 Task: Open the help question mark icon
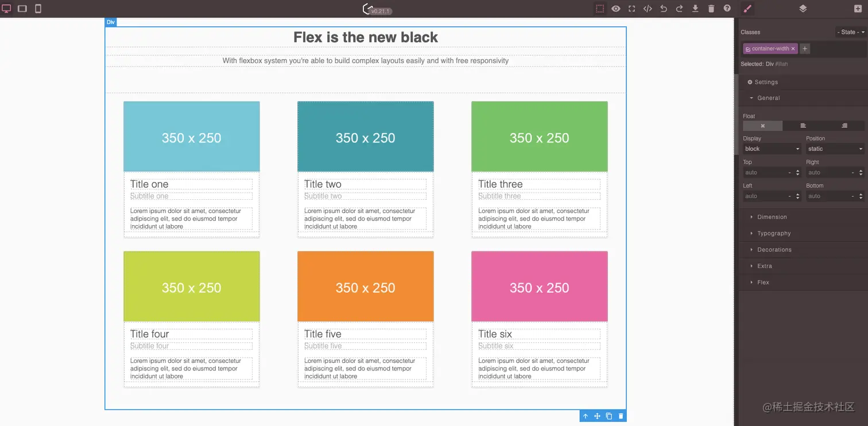(727, 9)
